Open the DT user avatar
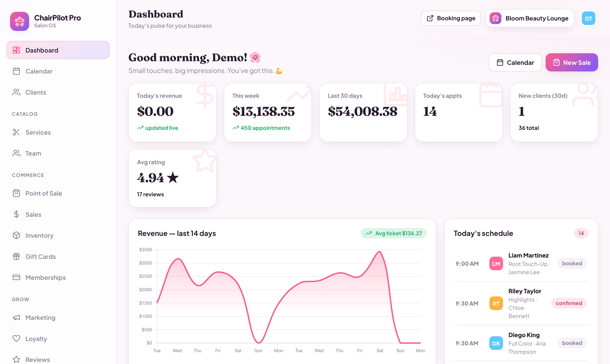Screen dimensions: 610x364 588,18
